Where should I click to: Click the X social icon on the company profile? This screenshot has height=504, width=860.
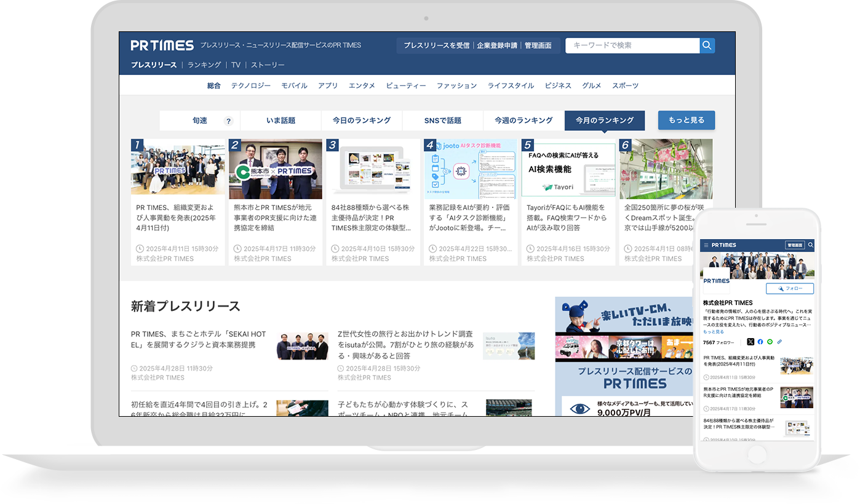point(751,342)
